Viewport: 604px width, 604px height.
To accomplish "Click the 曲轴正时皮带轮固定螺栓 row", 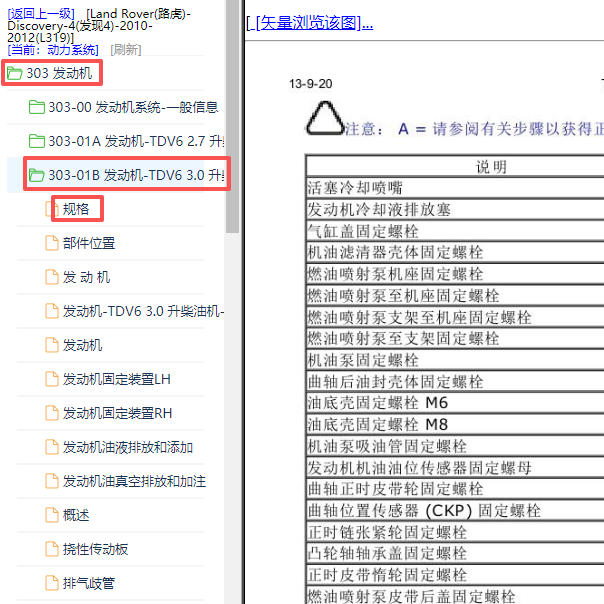I will click(x=455, y=489).
